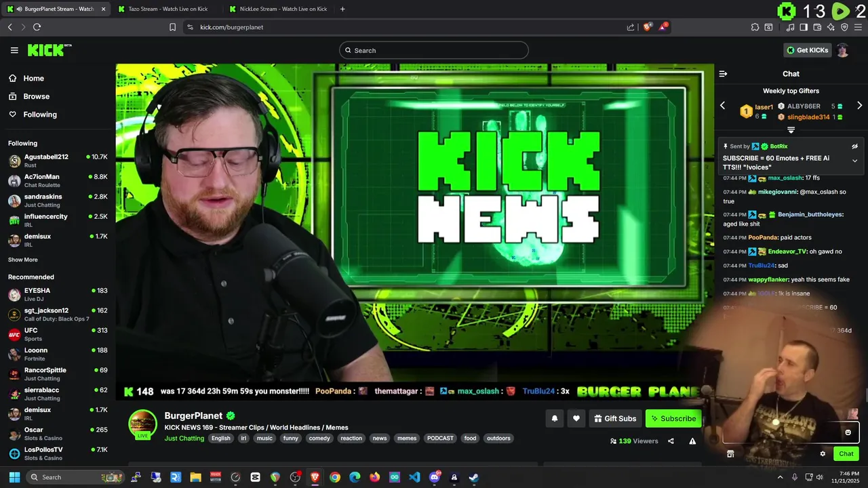Open Brave Leo AI sparkle icon

tap(831, 27)
